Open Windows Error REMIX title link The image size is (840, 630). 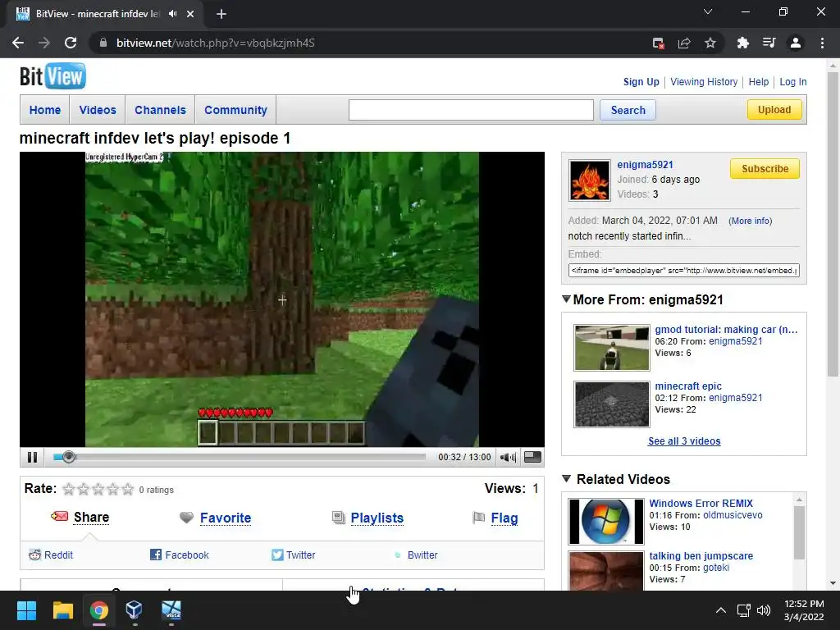[x=701, y=504]
